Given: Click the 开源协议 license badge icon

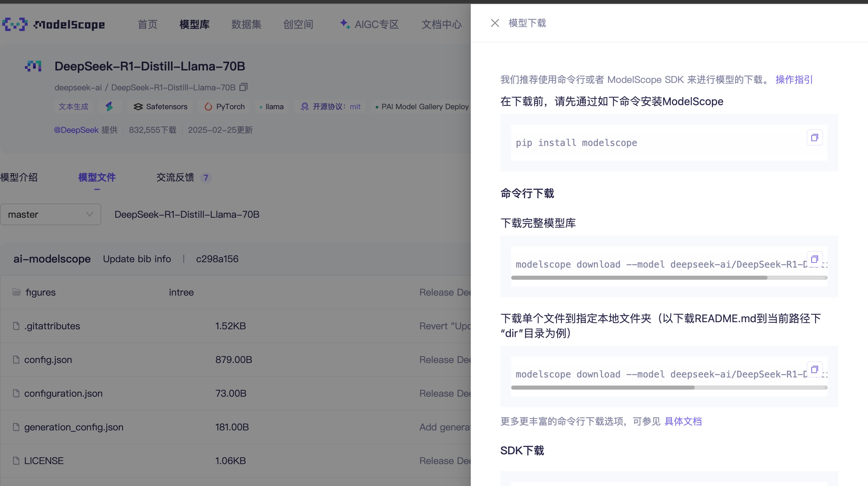Looking at the screenshot, I should (305, 107).
